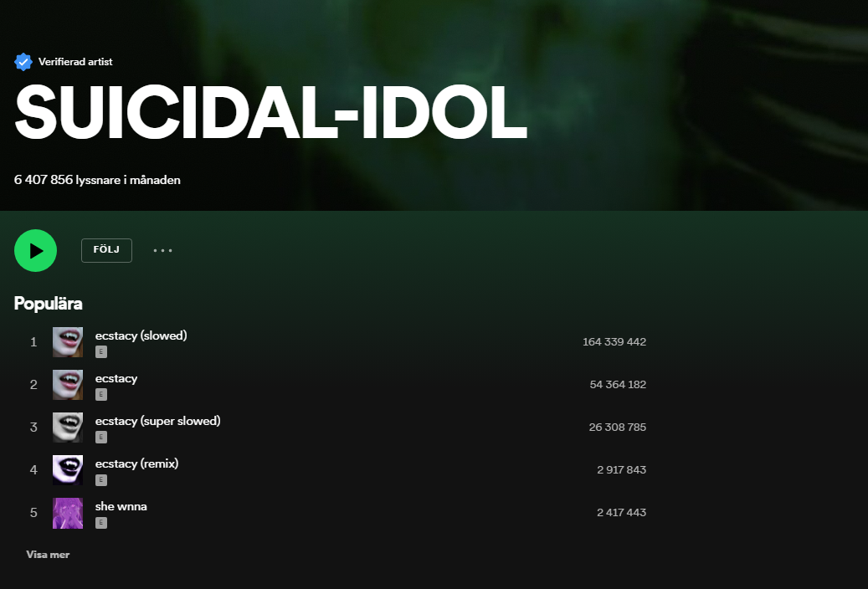Screen dimensions: 868x589
Task: Click the blue verified artist badge
Action: (x=23, y=61)
